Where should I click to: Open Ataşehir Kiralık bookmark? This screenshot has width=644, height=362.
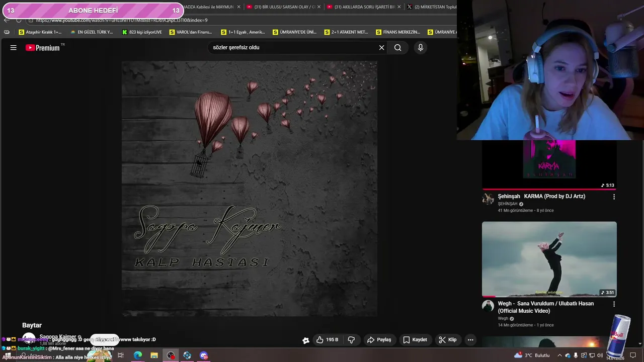[x=40, y=32]
